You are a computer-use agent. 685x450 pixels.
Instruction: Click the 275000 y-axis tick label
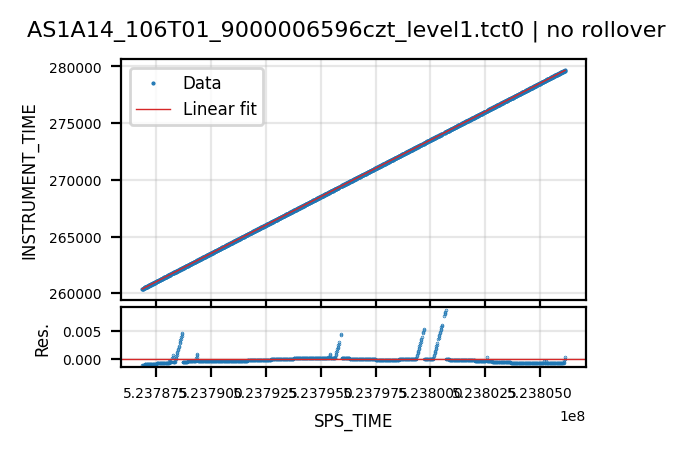75,124
